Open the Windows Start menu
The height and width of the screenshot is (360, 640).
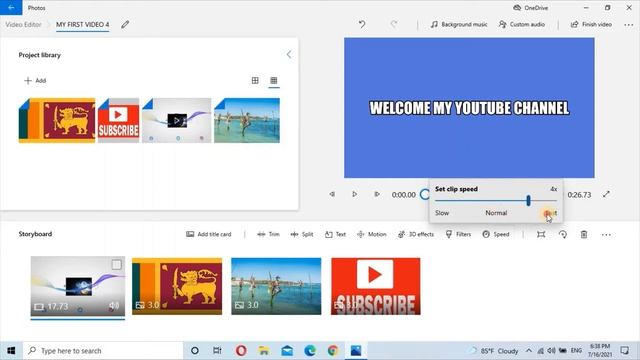pos(11,351)
